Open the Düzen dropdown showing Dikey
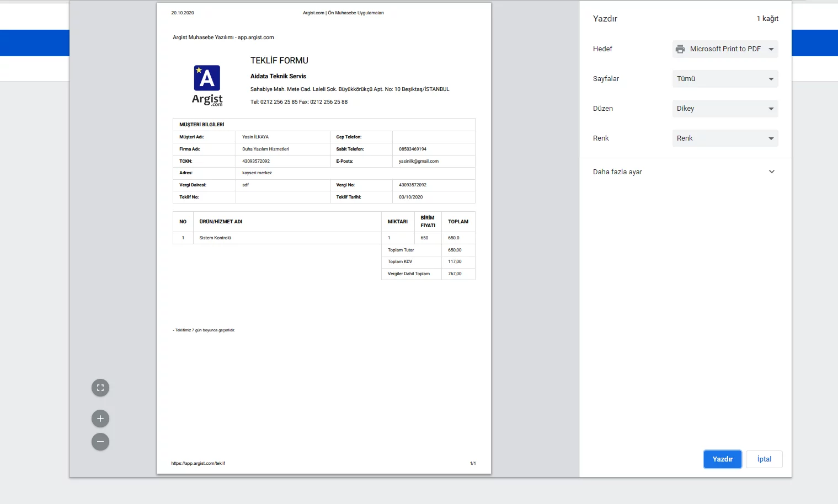Image resolution: width=838 pixels, height=504 pixels. point(725,109)
